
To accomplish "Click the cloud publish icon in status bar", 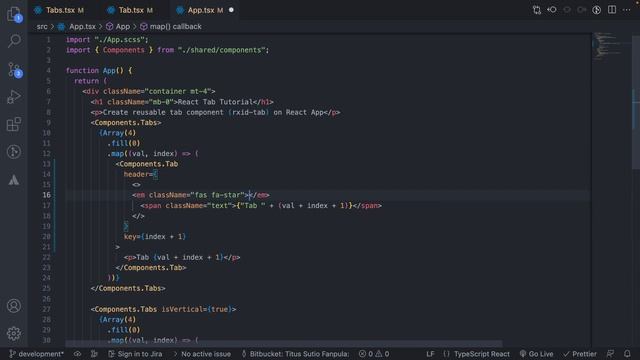I will 78,354.
